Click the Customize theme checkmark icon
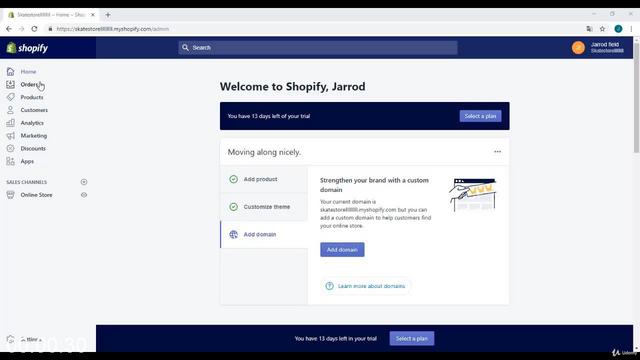 pyautogui.click(x=233, y=207)
